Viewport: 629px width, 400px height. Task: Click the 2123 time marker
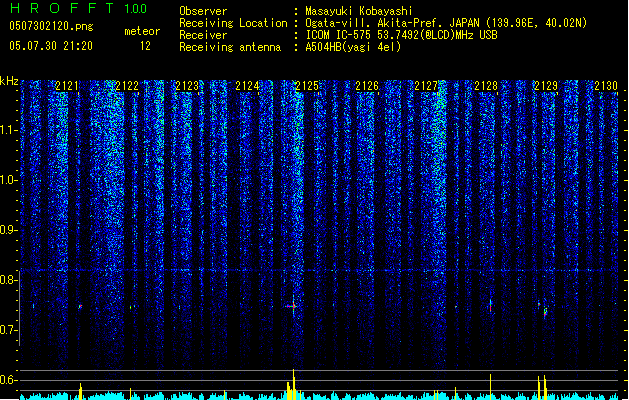click(187, 86)
